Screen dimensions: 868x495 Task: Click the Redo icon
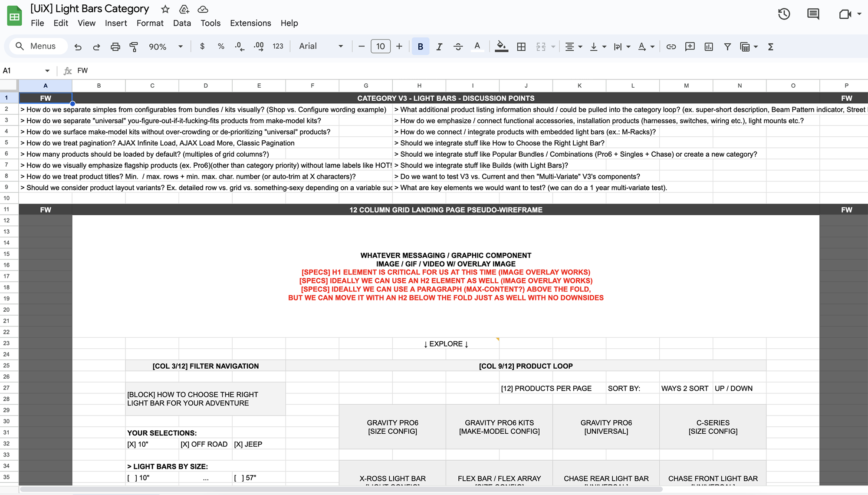pos(96,46)
